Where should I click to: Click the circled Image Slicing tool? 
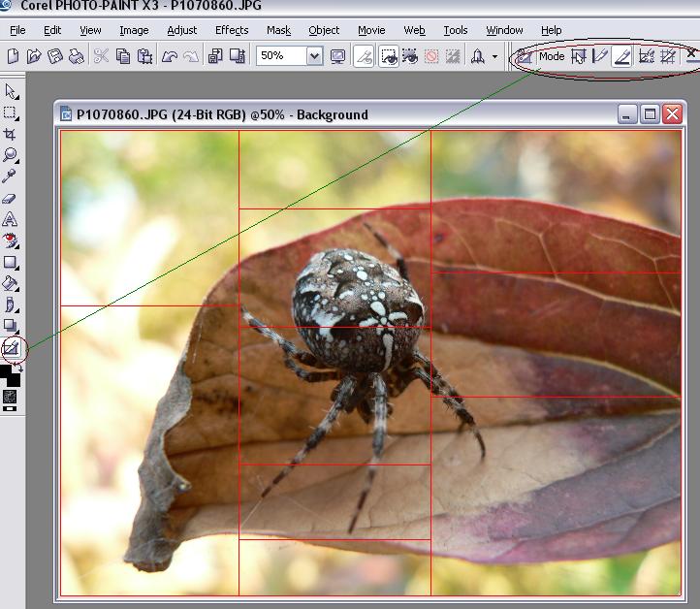tap(11, 347)
